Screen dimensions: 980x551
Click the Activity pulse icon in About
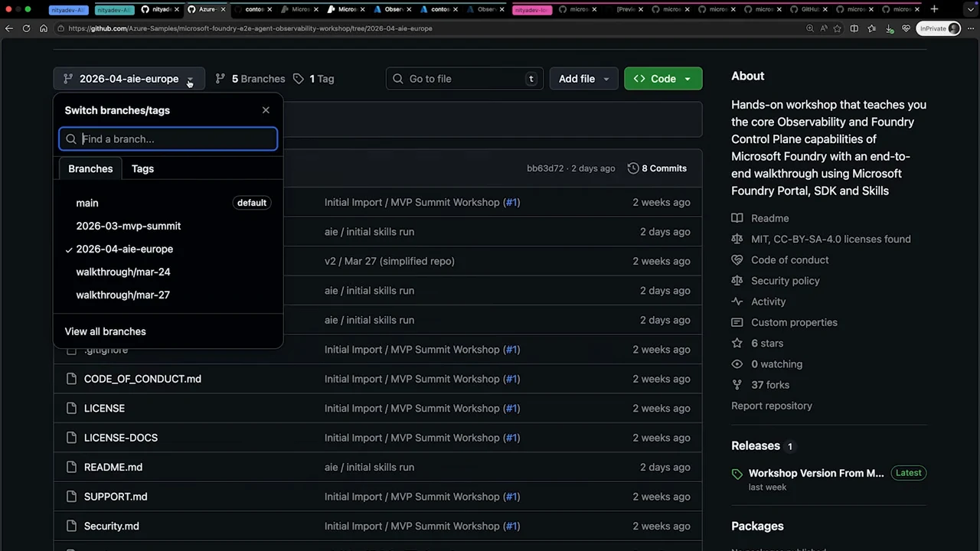(x=737, y=302)
